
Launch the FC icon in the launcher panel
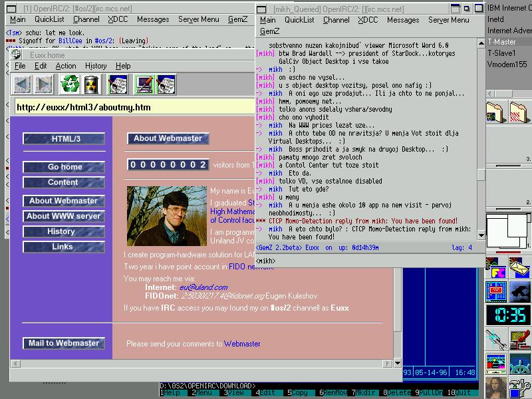tap(496, 267)
